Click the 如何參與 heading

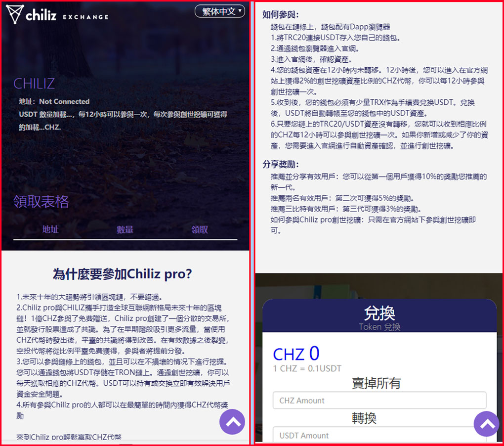tap(280, 14)
